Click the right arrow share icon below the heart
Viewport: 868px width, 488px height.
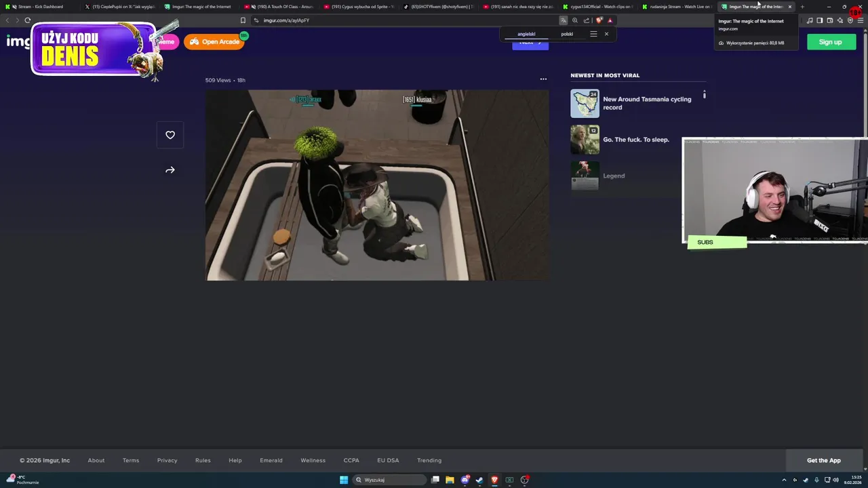(170, 170)
